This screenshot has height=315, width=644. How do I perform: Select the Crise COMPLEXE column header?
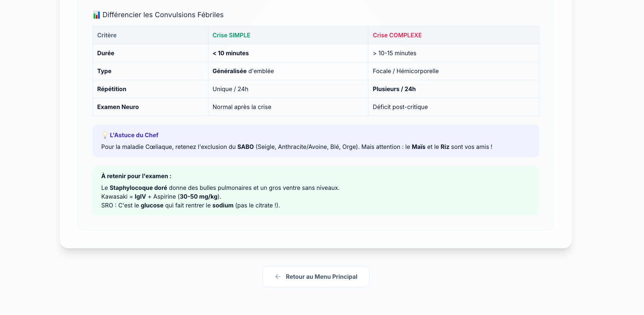[397, 35]
